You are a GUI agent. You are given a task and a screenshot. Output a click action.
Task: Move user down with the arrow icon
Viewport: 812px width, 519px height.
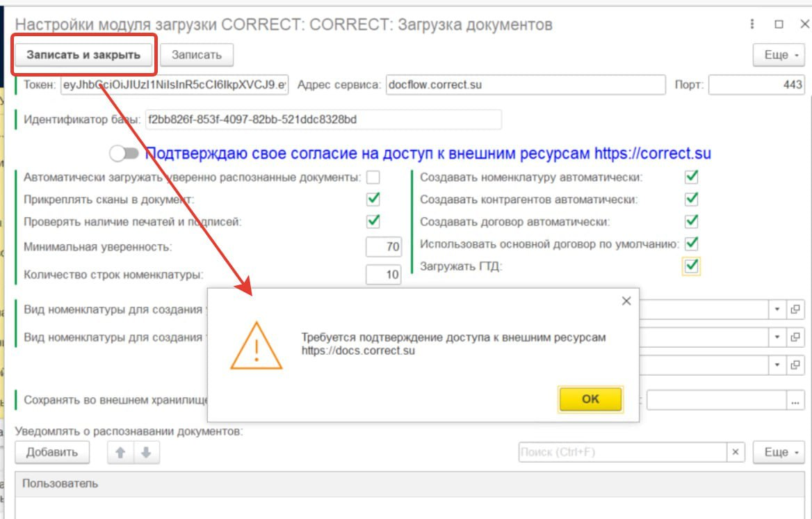click(x=147, y=452)
